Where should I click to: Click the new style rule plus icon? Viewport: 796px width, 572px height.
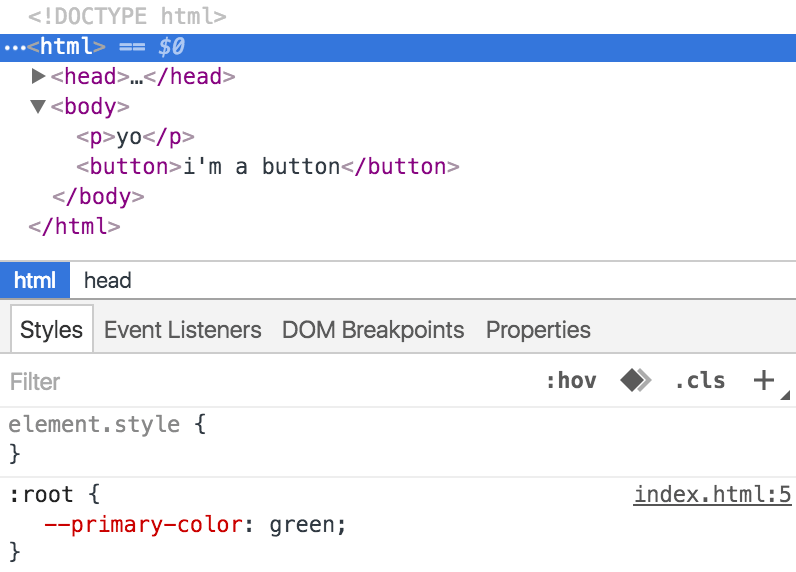(764, 380)
